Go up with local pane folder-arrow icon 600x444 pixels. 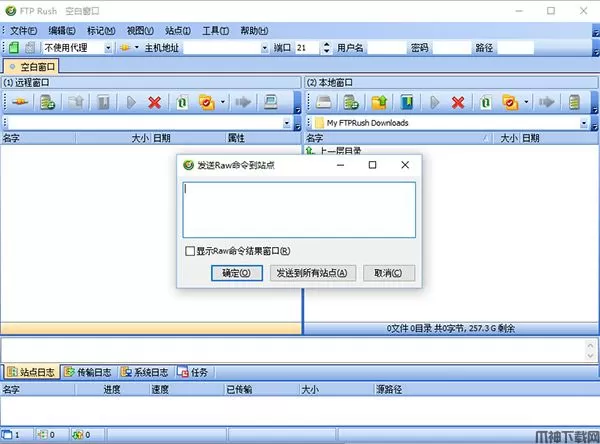379,102
